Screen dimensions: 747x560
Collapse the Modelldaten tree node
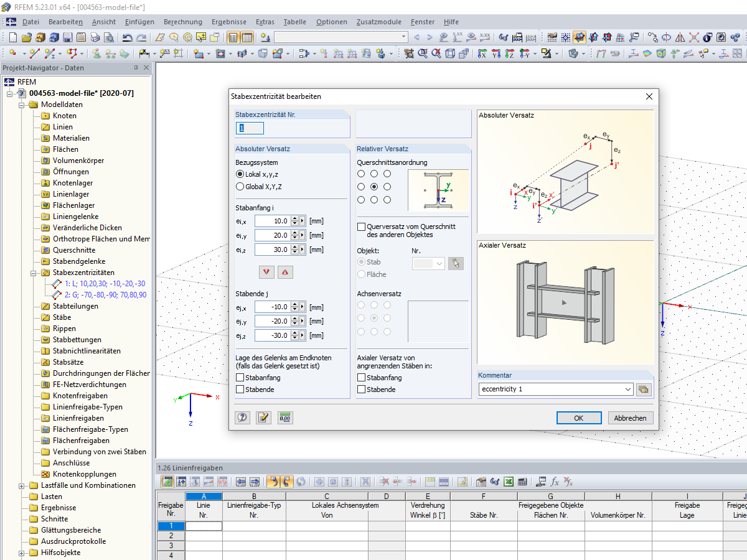(22, 105)
